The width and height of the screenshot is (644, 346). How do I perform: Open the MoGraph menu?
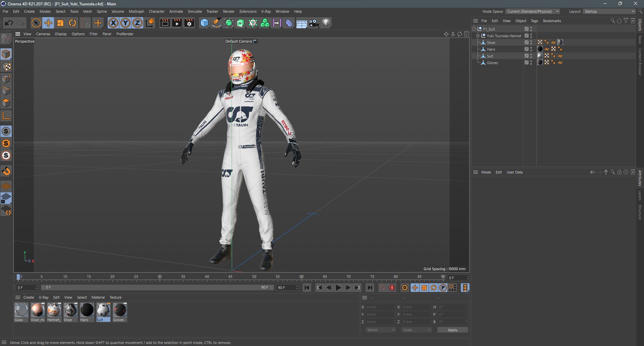136,11
